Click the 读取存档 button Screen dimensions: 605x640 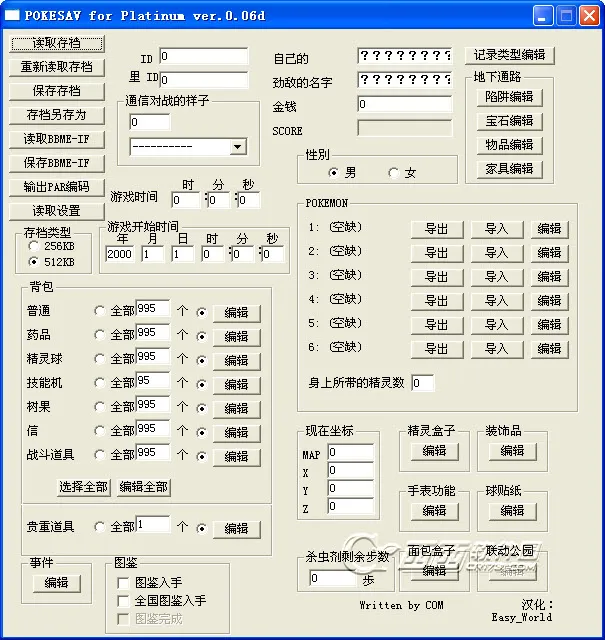[x=56, y=43]
